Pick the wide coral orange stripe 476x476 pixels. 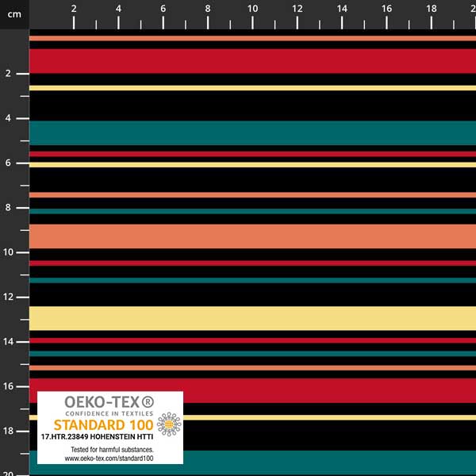(x=252, y=236)
